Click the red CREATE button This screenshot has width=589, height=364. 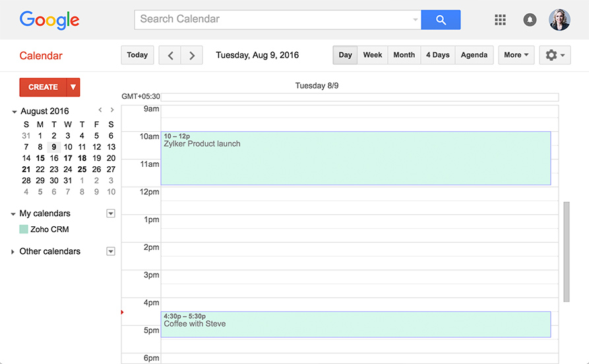[43, 87]
